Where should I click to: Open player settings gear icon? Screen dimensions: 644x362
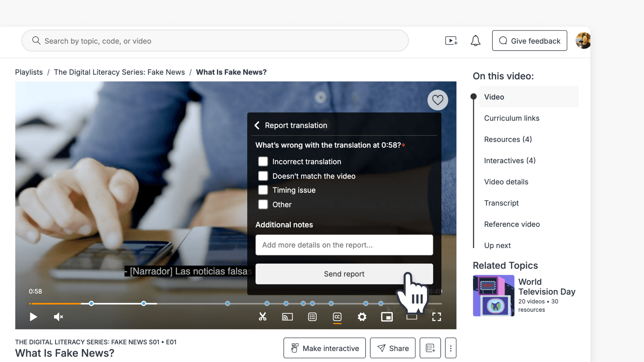tap(362, 317)
